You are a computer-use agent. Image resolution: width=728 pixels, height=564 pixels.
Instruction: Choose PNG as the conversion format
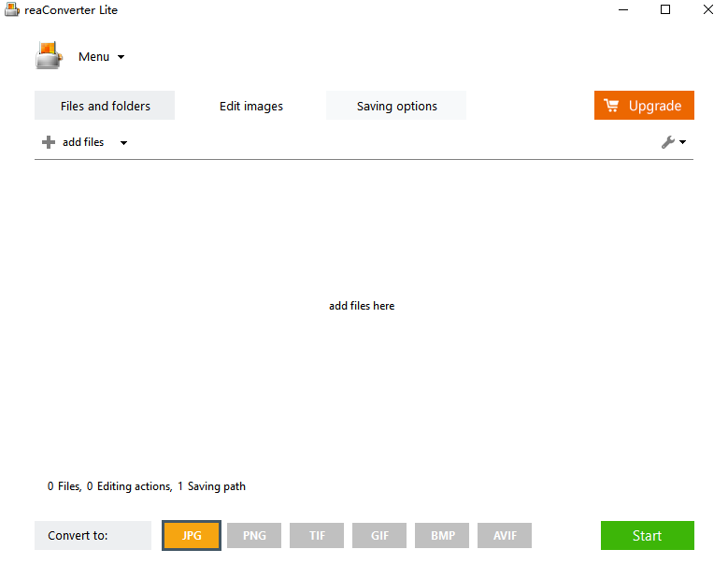[x=254, y=536]
